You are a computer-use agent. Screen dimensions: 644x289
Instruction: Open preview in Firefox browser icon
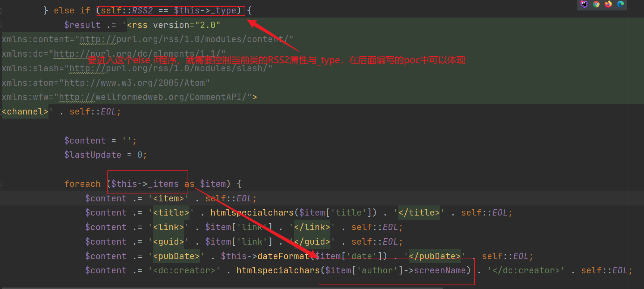pos(608,4)
